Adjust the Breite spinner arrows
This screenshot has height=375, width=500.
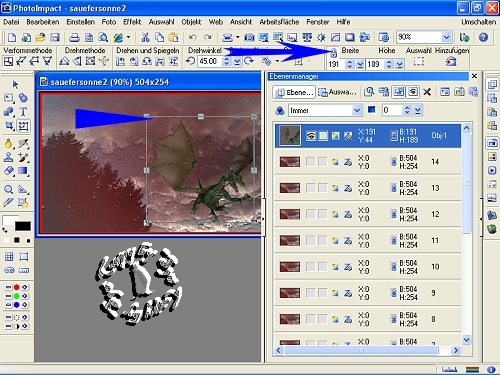pos(349,64)
